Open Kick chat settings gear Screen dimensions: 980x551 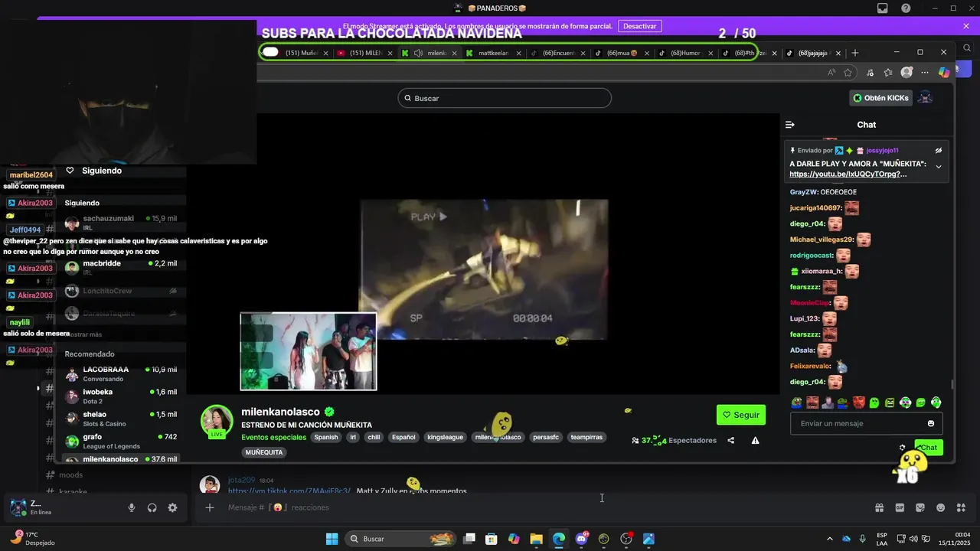pyautogui.click(x=902, y=448)
